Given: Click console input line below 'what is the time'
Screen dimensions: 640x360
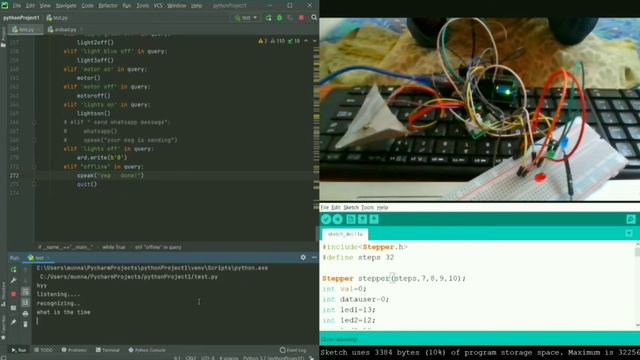Looking at the screenshot, I should pyautogui.click(x=176, y=321).
